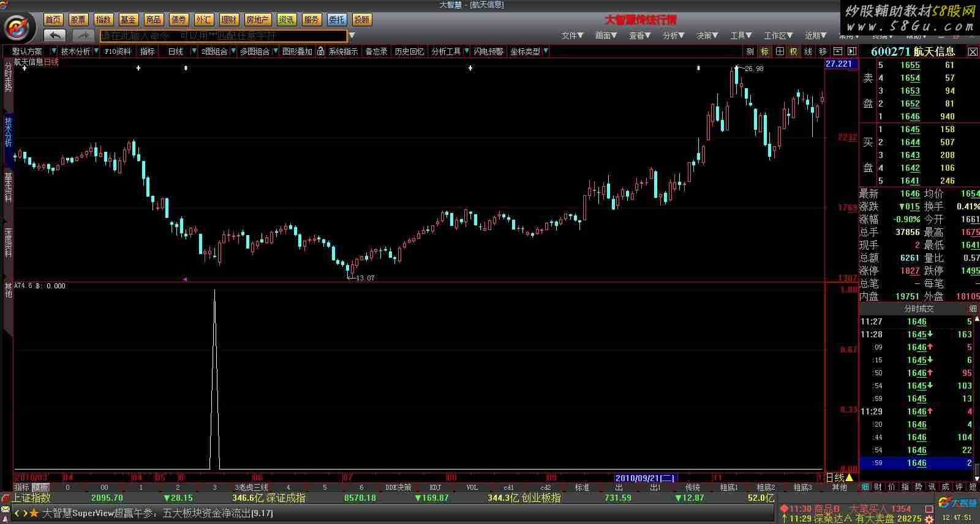Click the window layout icon in chart toolbar

point(837,51)
